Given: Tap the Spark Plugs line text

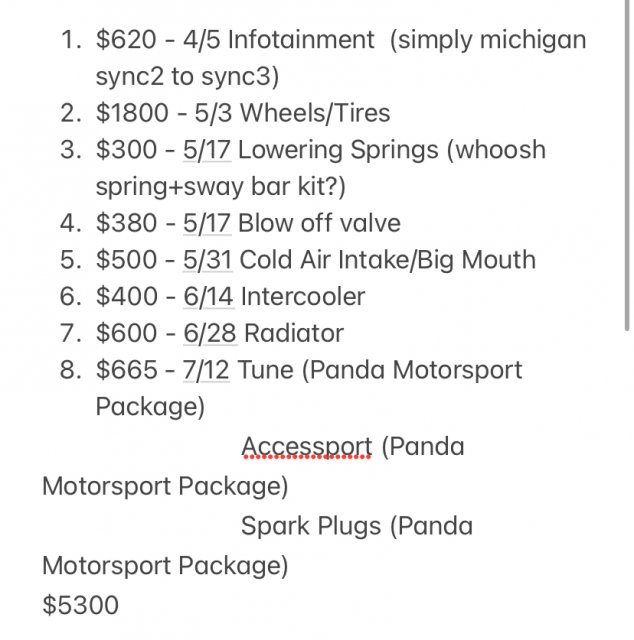Looking at the screenshot, I should (x=356, y=526).
